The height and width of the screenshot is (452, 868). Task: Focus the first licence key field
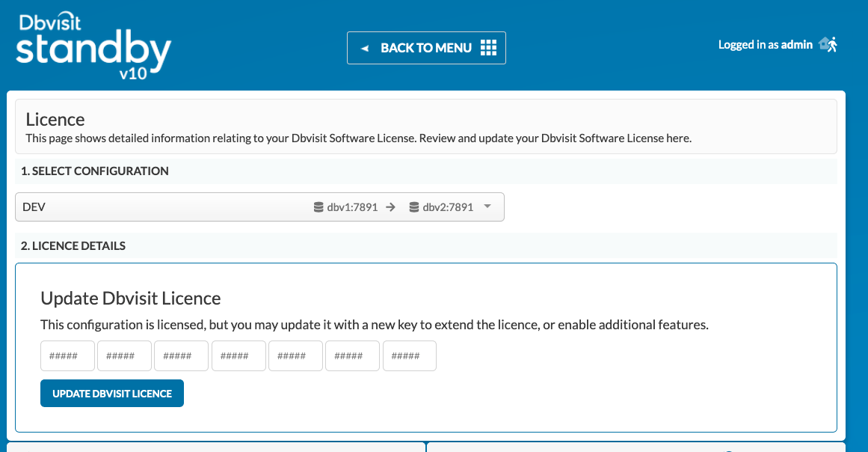(x=67, y=355)
